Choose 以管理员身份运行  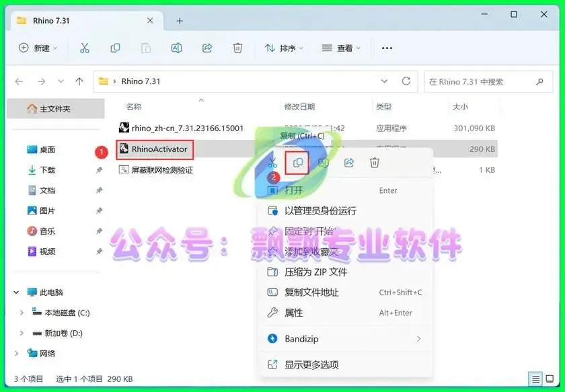[x=346, y=210]
